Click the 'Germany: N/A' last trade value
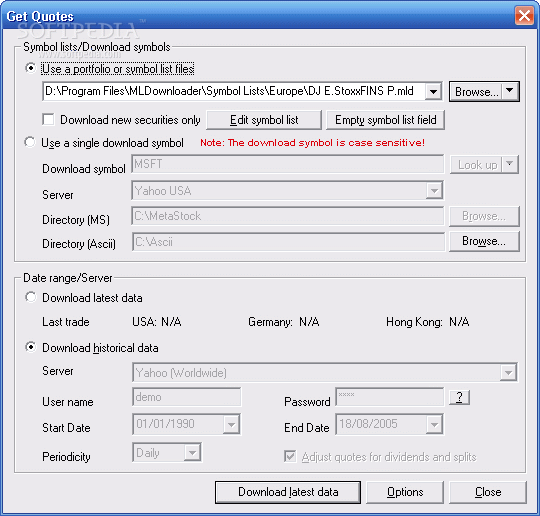Image resolution: width=540 pixels, height=516 pixels. (284, 322)
